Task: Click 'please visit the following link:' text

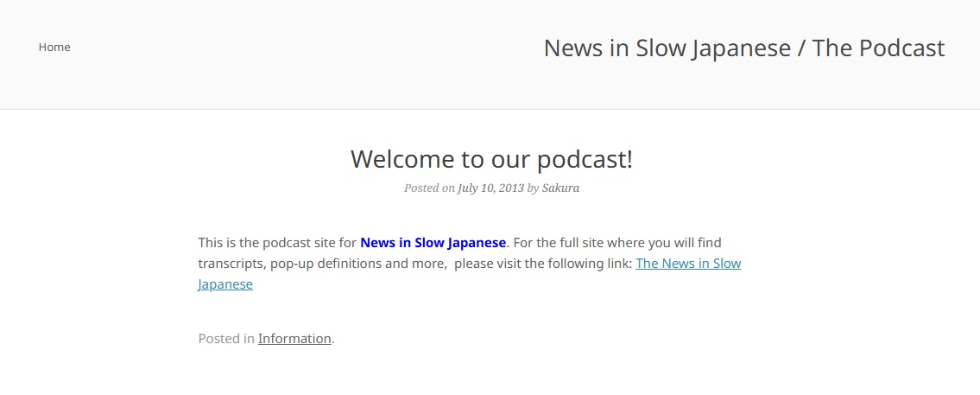Action: [x=543, y=264]
